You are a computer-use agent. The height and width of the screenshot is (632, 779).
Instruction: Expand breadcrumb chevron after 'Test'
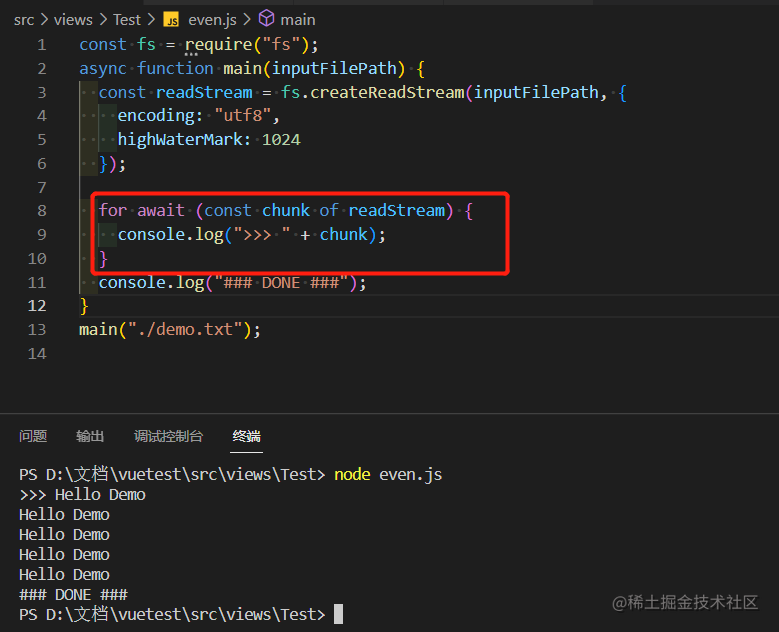(x=151, y=20)
